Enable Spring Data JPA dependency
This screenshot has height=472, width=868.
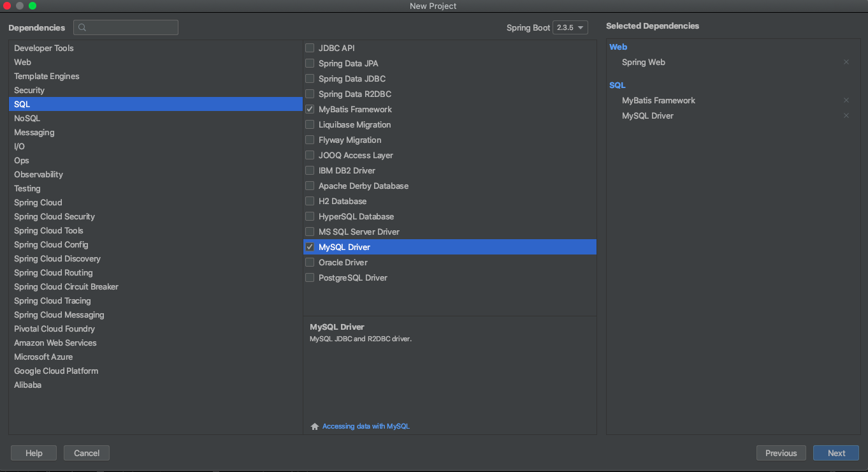point(310,63)
